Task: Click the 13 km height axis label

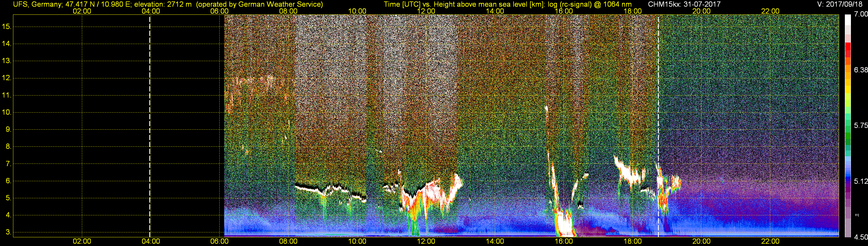Action: [x=6, y=61]
